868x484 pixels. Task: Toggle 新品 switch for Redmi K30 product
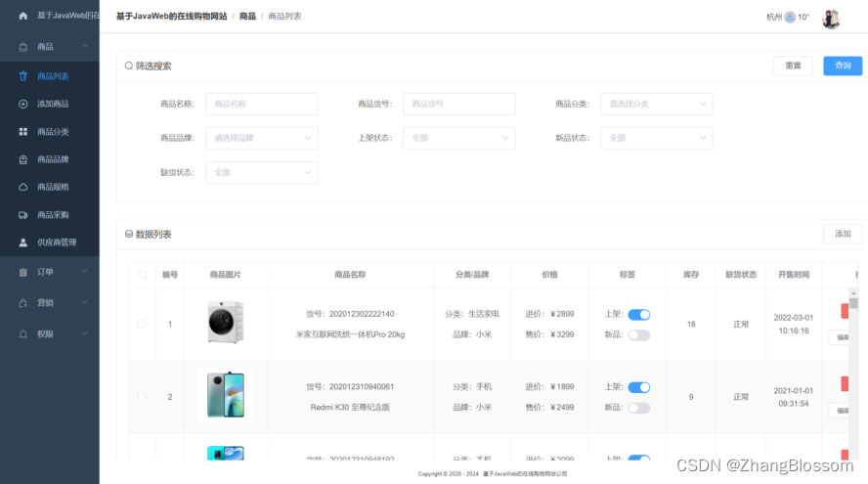pos(639,408)
